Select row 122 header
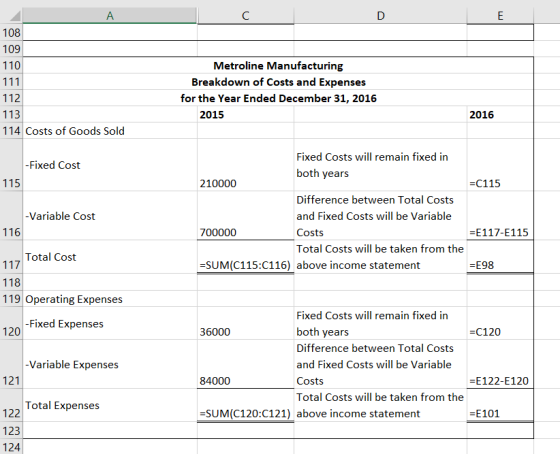The image size is (560, 454). coord(11,405)
